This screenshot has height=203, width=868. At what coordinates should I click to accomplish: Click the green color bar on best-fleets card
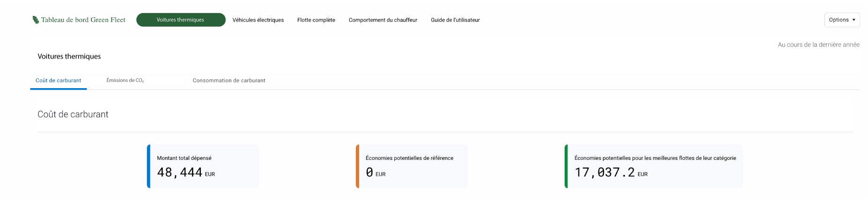[x=566, y=166]
